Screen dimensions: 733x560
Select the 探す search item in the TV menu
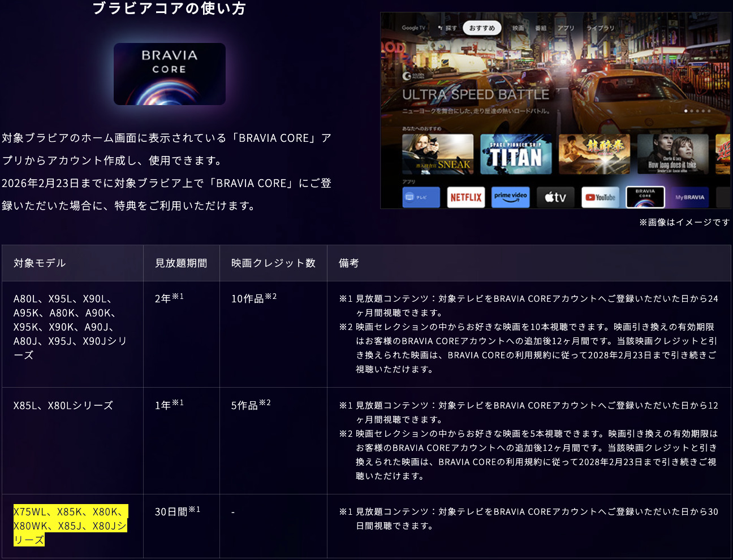(447, 28)
